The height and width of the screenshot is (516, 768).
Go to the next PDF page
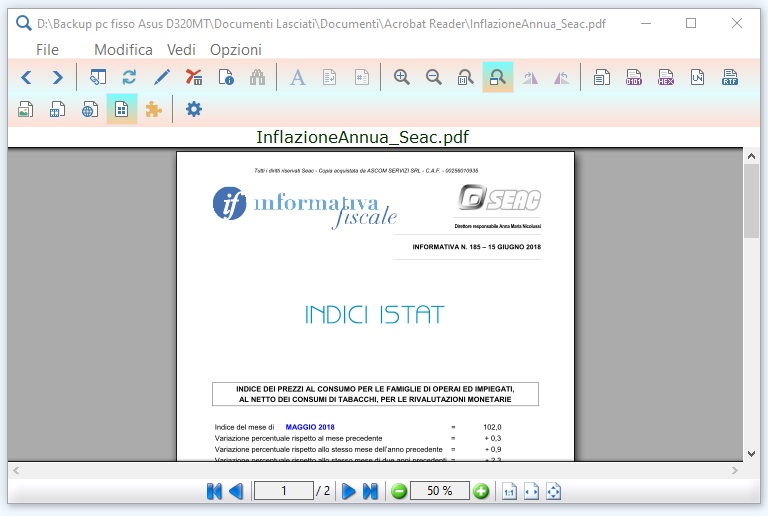[x=348, y=491]
